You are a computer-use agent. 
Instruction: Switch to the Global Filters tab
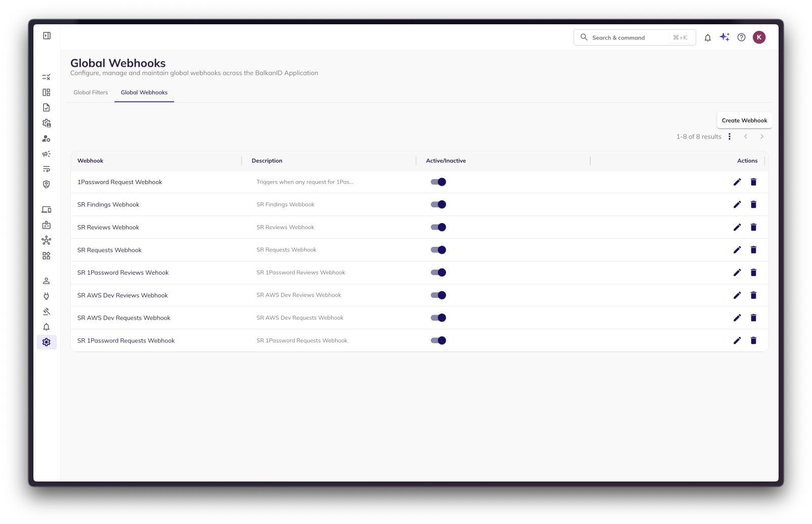pos(91,93)
